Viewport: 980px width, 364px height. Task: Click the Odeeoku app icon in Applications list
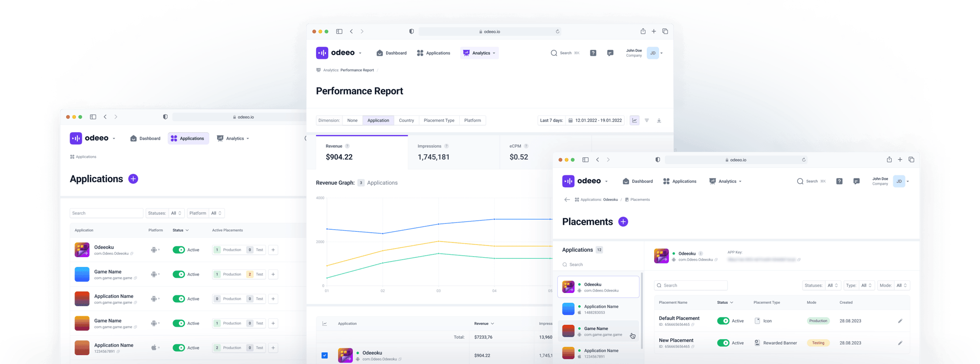82,250
